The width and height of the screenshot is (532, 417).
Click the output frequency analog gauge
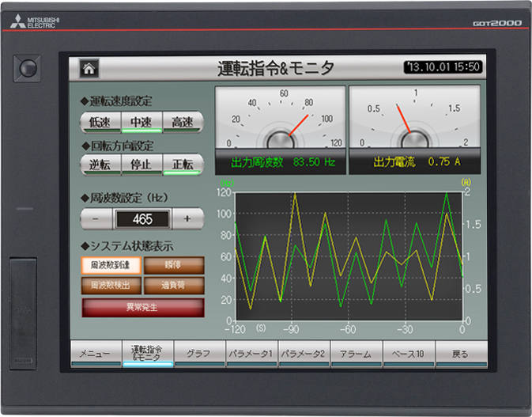tap(280, 119)
